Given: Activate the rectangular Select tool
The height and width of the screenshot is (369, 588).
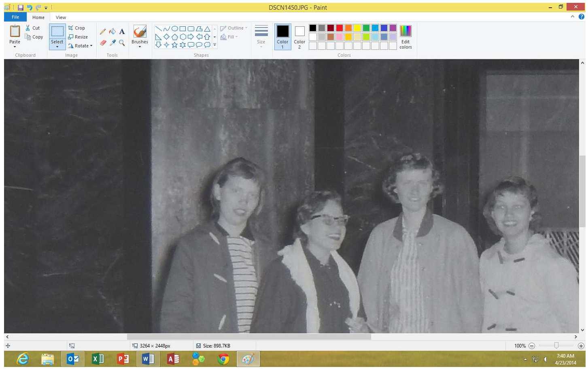Looking at the screenshot, I should pos(57,32).
